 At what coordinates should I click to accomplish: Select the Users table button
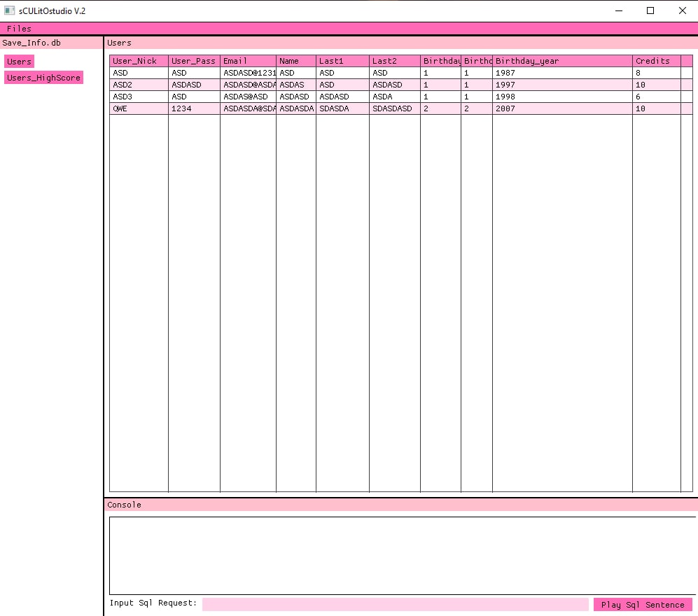pos(19,62)
